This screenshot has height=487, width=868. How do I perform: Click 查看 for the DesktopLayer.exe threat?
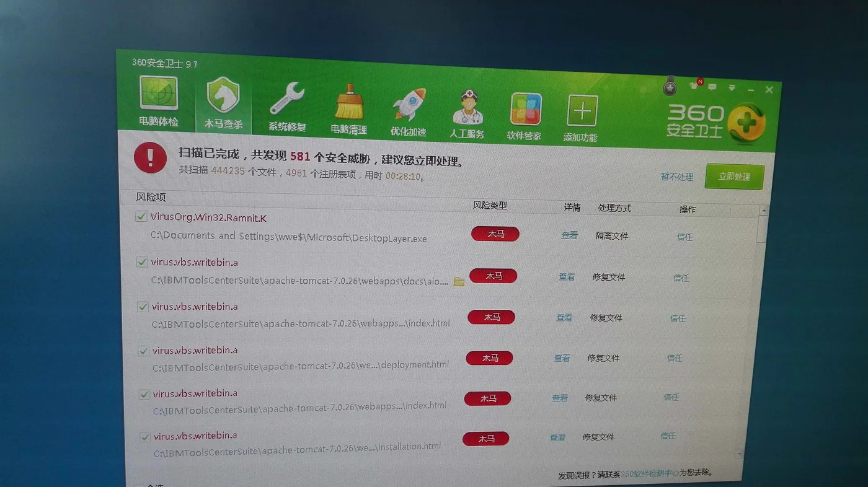pyautogui.click(x=569, y=235)
